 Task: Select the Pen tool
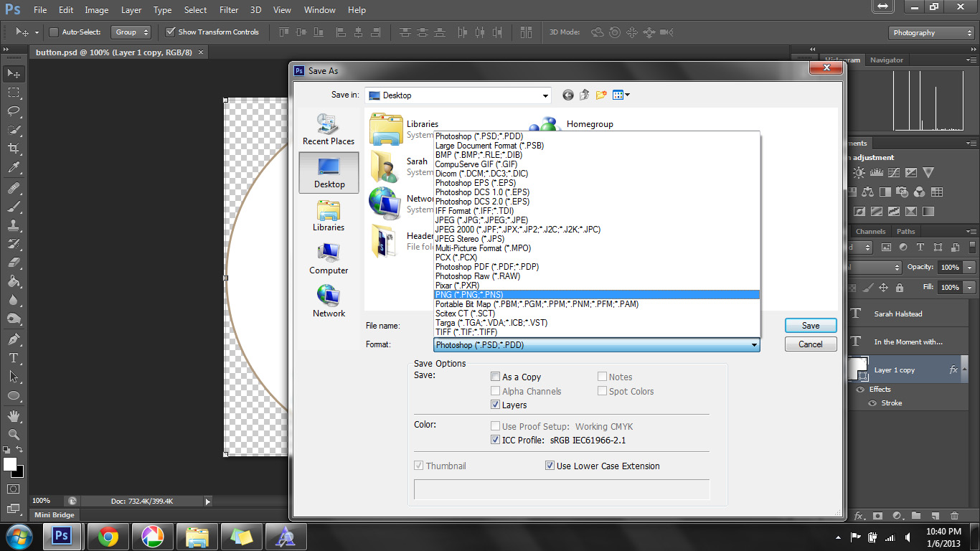(x=14, y=339)
